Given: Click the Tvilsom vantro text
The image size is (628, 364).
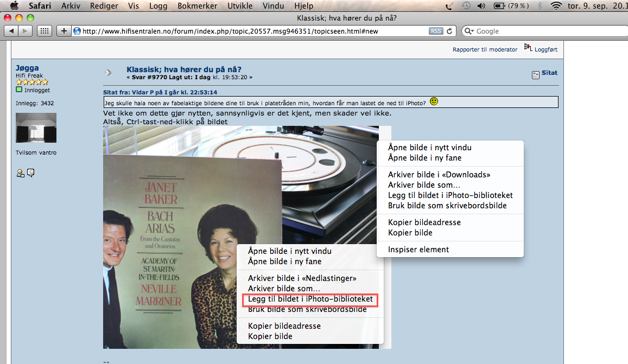Looking at the screenshot, I should [x=36, y=152].
